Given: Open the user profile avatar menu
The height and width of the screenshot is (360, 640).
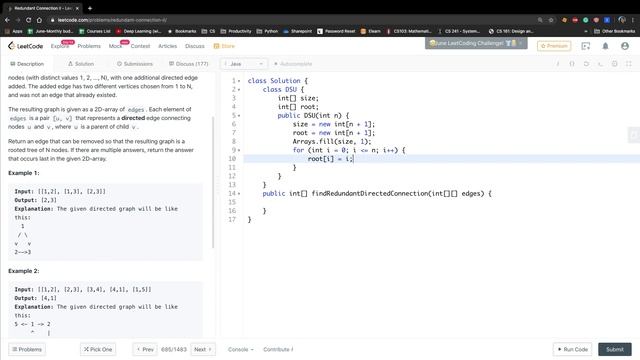Looking at the screenshot, I should coord(624,46).
